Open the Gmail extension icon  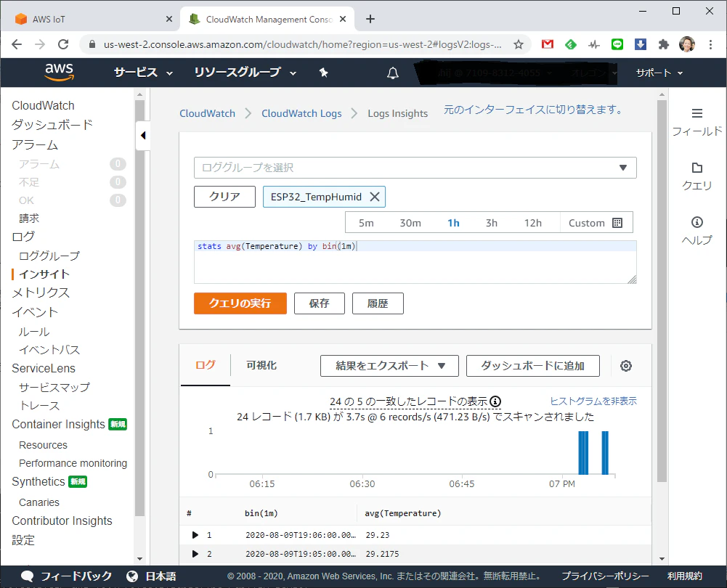(548, 44)
